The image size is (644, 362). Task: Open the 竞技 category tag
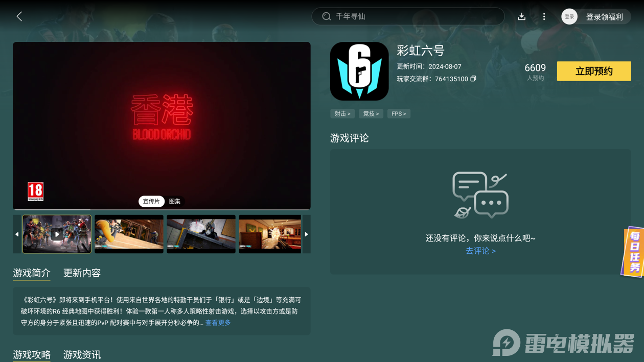point(371,113)
